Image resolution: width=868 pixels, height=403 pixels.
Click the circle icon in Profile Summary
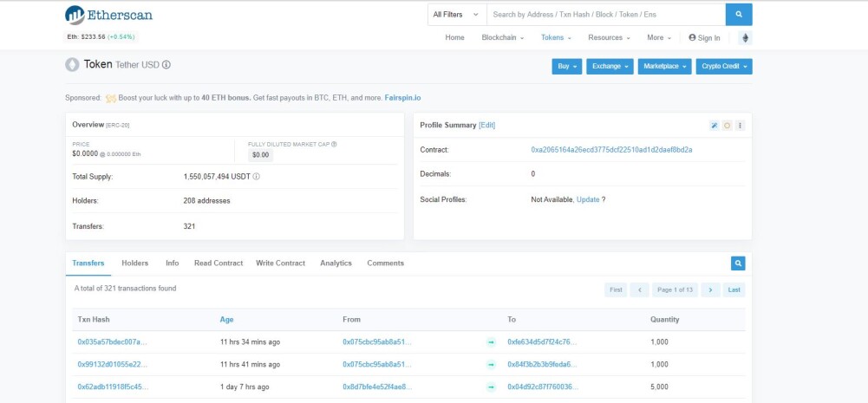728,126
